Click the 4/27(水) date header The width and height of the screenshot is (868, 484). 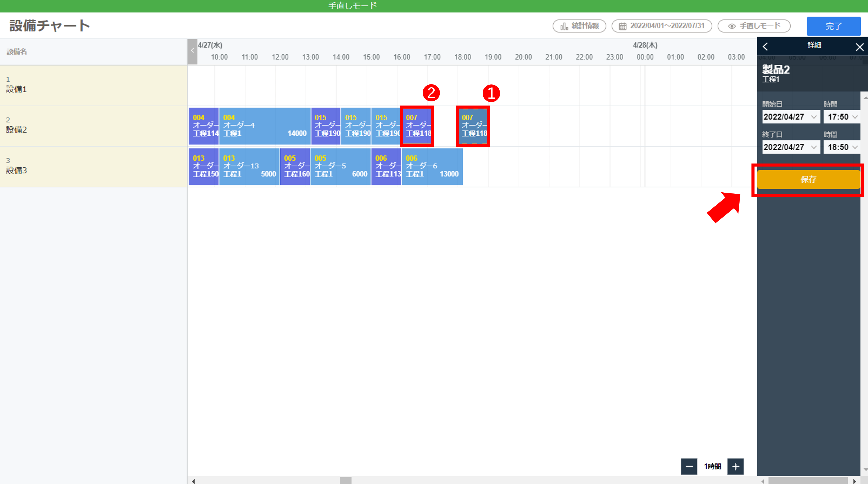pos(210,45)
